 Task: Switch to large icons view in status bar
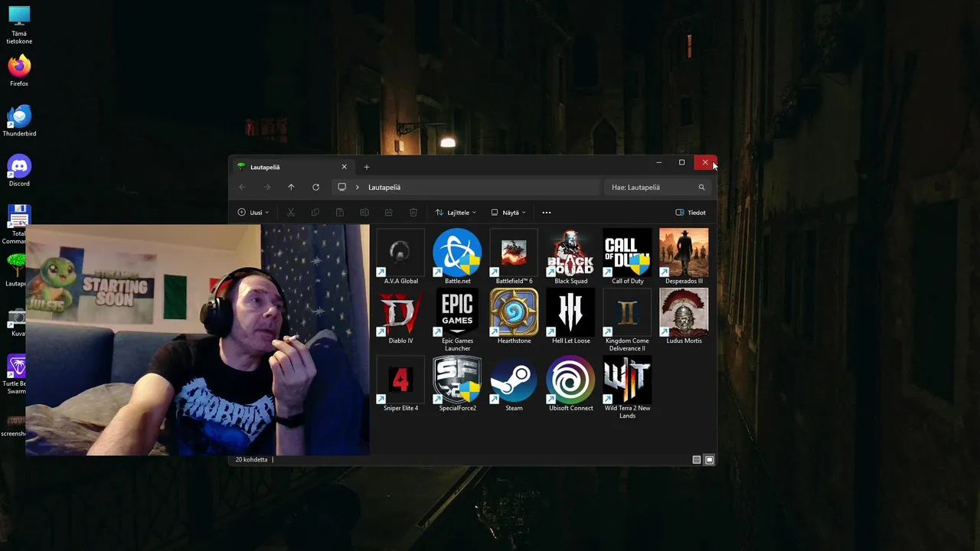(x=709, y=460)
